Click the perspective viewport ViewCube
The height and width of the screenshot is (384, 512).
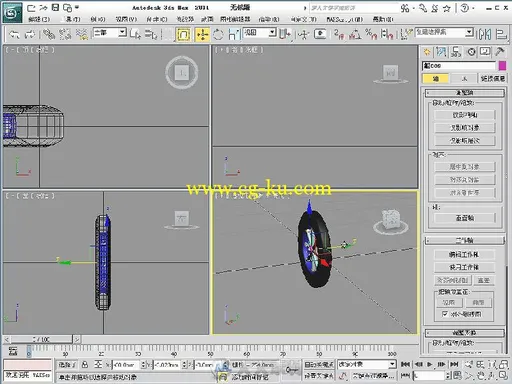coord(391,221)
